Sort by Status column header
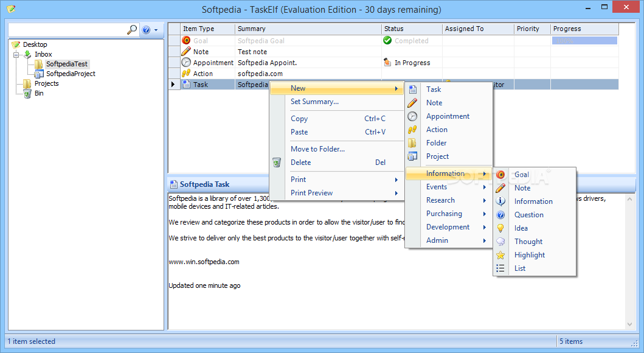This screenshot has height=353, width=644. pyautogui.click(x=412, y=29)
